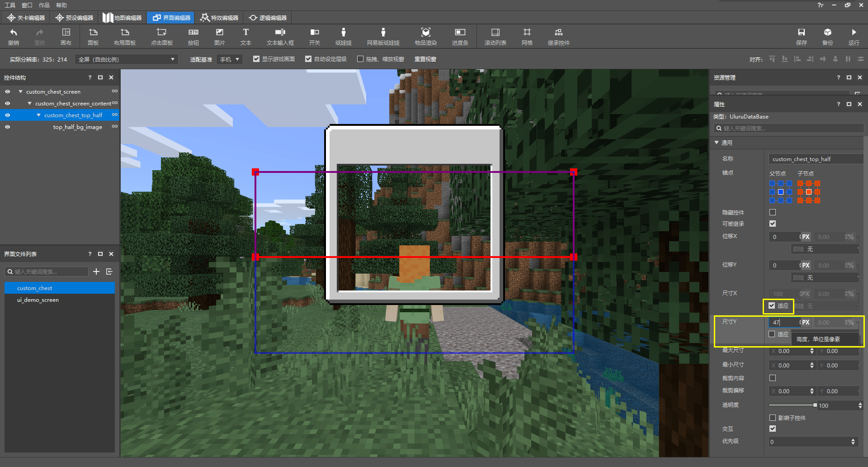Toggle Size X Adapt (适应) checkbox

click(x=772, y=306)
